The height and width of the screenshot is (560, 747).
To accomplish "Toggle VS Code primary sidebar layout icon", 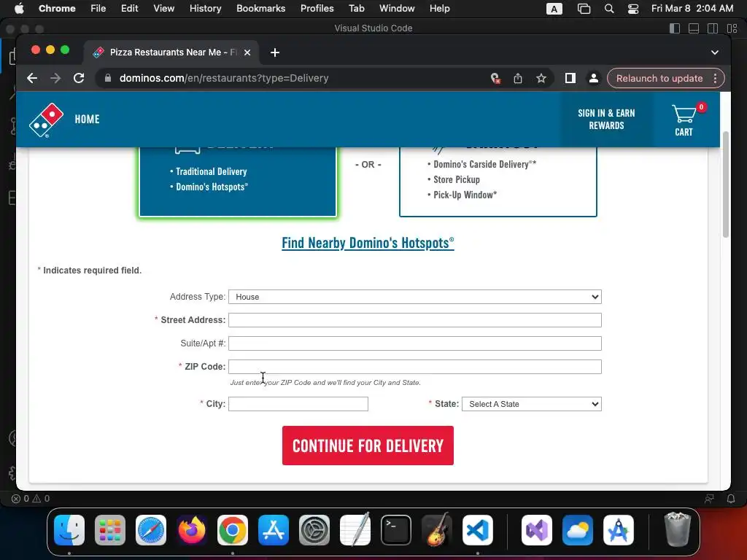I will [675, 28].
